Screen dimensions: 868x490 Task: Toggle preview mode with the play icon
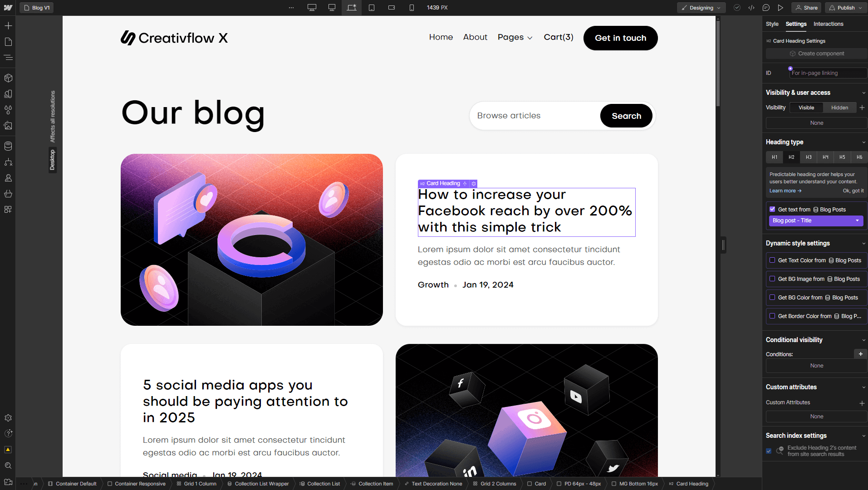780,8
